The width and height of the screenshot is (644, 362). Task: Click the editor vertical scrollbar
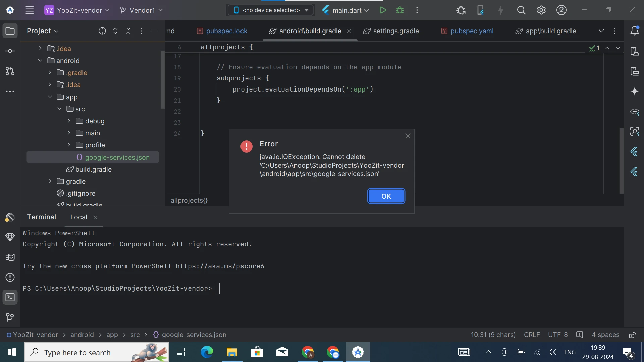621,161
